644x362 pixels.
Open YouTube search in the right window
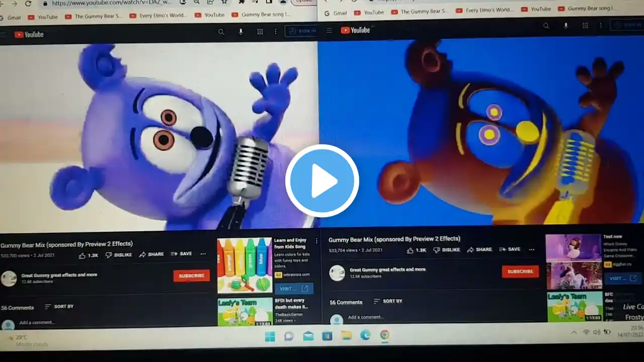tap(546, 26)
